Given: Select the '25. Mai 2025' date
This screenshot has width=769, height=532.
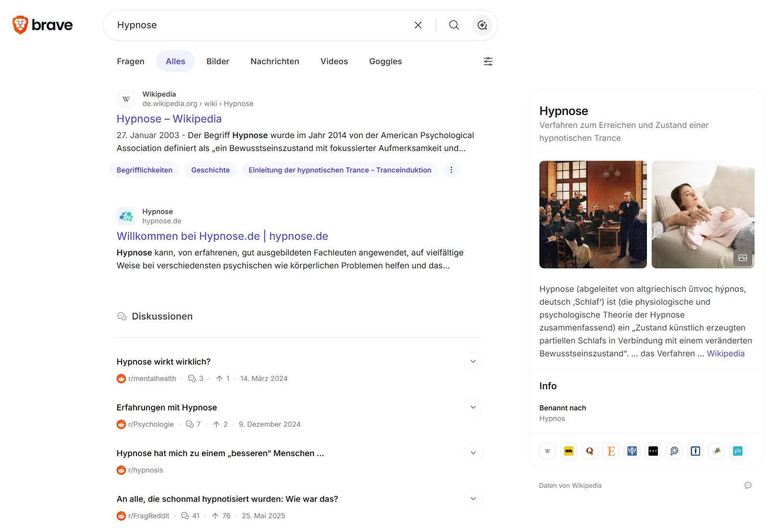Looking at the screenshot, I should (263, 516).
